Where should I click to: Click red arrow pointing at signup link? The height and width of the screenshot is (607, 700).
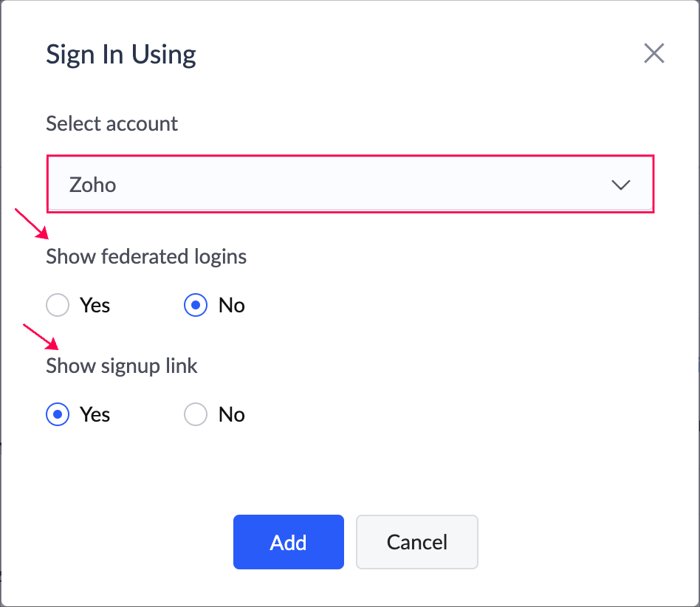click(x=41, y=336)
